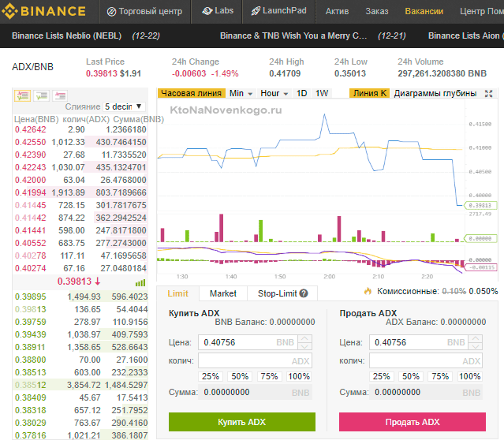Click Продать ADX pink button
The height and width of the screenshot is (444, 504).
413,422
